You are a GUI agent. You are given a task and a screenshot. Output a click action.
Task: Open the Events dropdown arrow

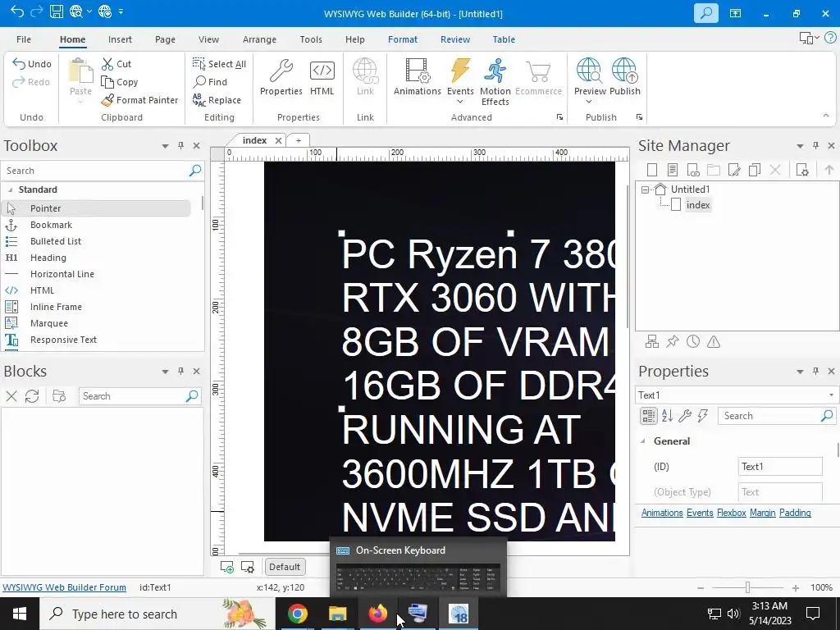coord(460,102)
